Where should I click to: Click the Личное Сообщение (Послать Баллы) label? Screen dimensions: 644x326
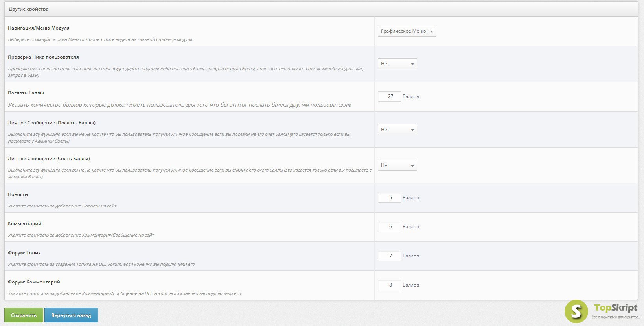[x=52, y=123]
